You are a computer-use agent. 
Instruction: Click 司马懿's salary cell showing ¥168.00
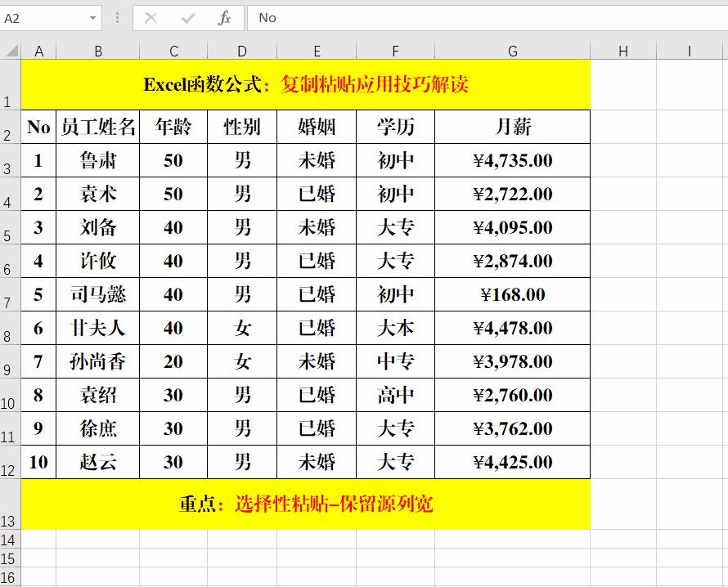point(512,294)
